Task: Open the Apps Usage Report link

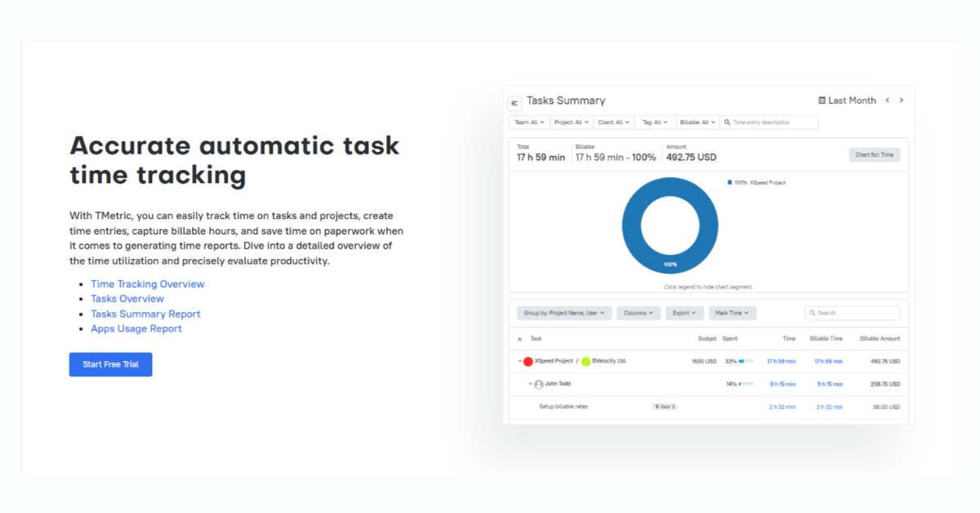Action: coord(136,328)
